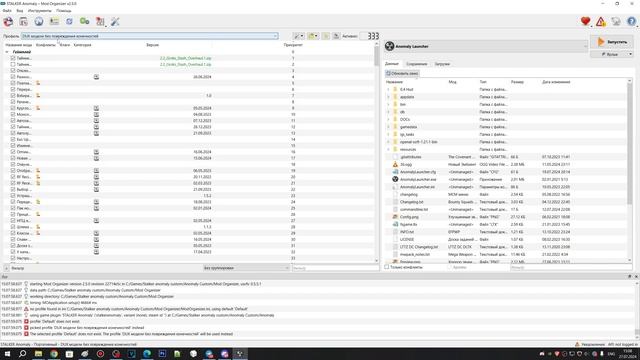Enable the 'Только конфликты' checkbox
The image size is (640, 360).
coord(387,267)
